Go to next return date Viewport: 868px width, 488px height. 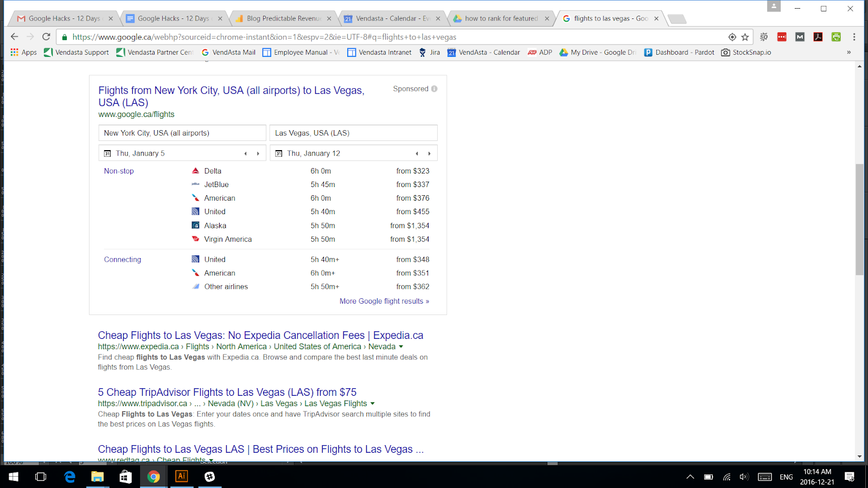[429, 153]
